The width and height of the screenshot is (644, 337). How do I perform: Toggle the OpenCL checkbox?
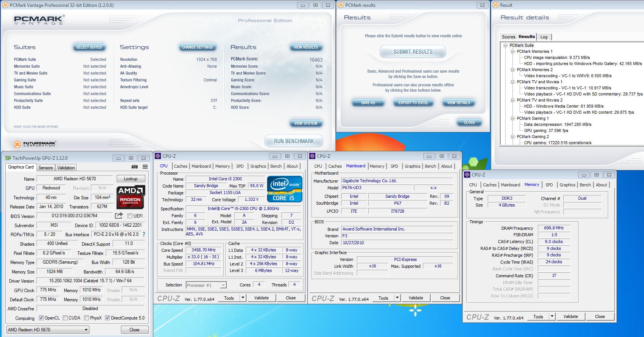[41, 318]
